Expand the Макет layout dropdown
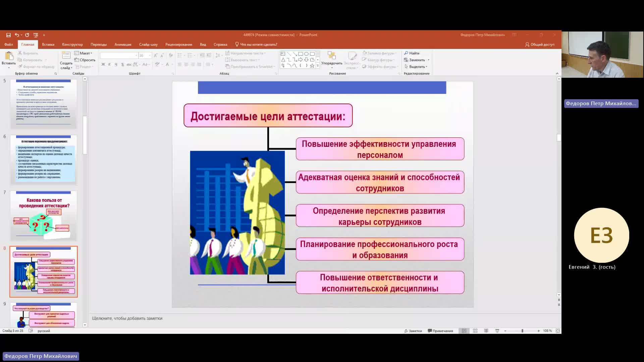The height and width of the screenshot is (362, 644). point(83,53)
